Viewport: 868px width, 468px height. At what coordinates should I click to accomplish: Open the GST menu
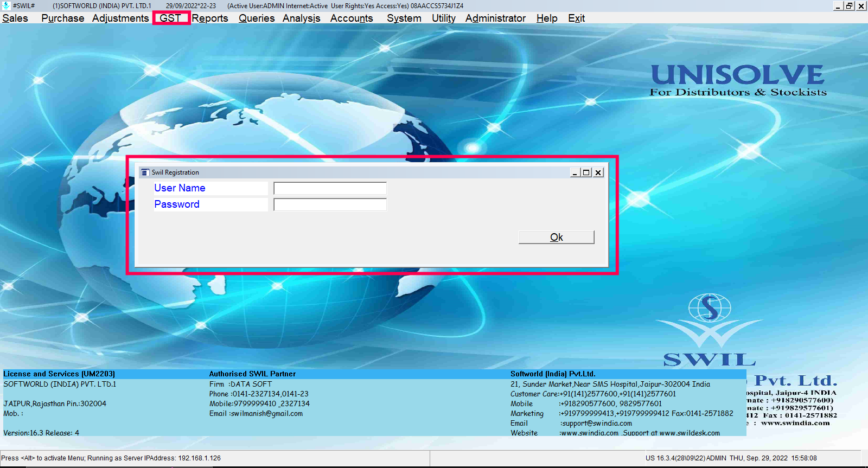click(170, 18)
